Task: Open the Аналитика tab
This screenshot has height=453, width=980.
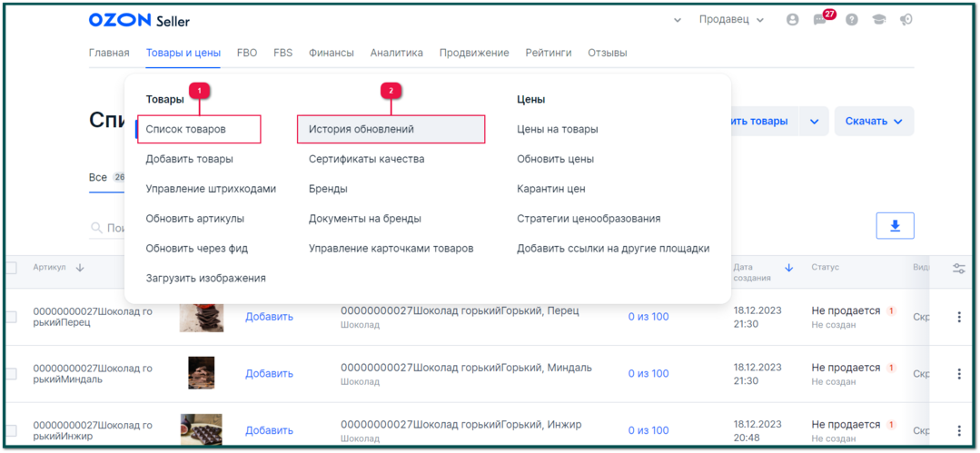Action: pyautogui.click(x=396, y=54)
